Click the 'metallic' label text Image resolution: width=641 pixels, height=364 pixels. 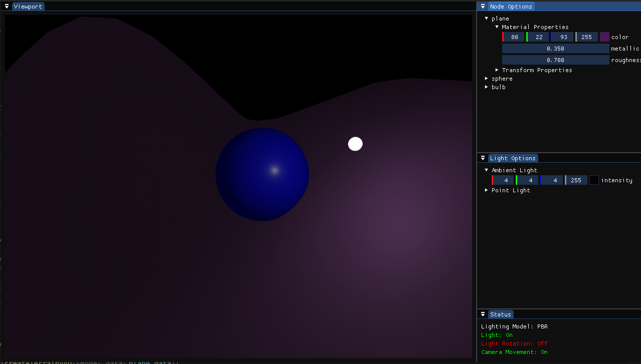[x=625, y=49]
